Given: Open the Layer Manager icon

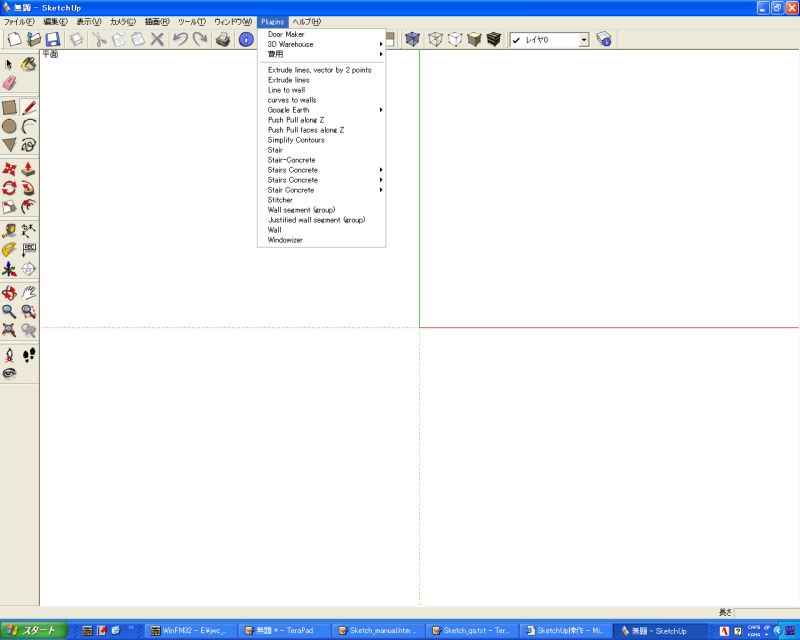Looking at the screenshot, I should [x=604, y=39].
